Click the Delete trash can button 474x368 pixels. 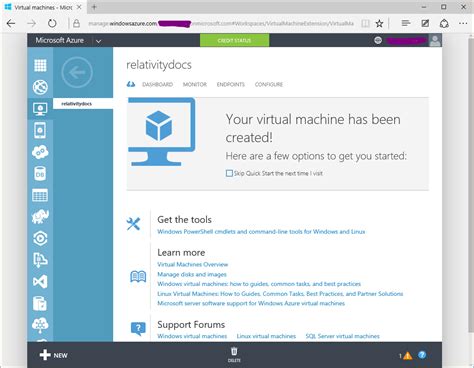(234, 355)
